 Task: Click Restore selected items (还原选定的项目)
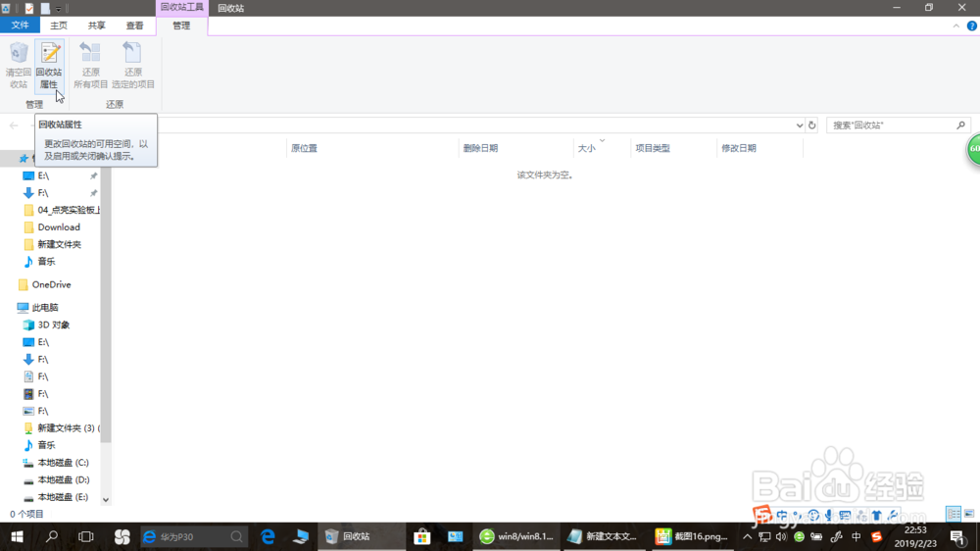(x=133, y=65)
